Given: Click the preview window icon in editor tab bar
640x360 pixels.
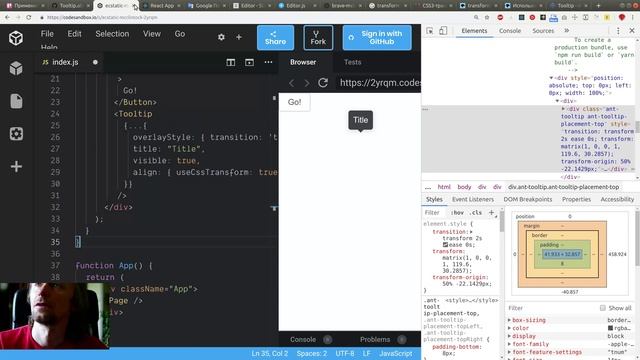Looking at the screenshot, I should pos(249,62).
